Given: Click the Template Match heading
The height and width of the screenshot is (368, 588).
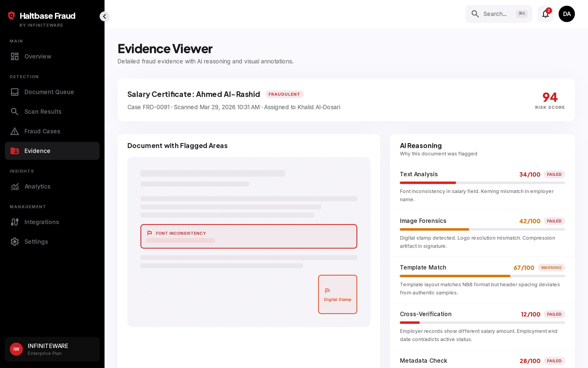Looking at the screenshot, I should (423, 267).
